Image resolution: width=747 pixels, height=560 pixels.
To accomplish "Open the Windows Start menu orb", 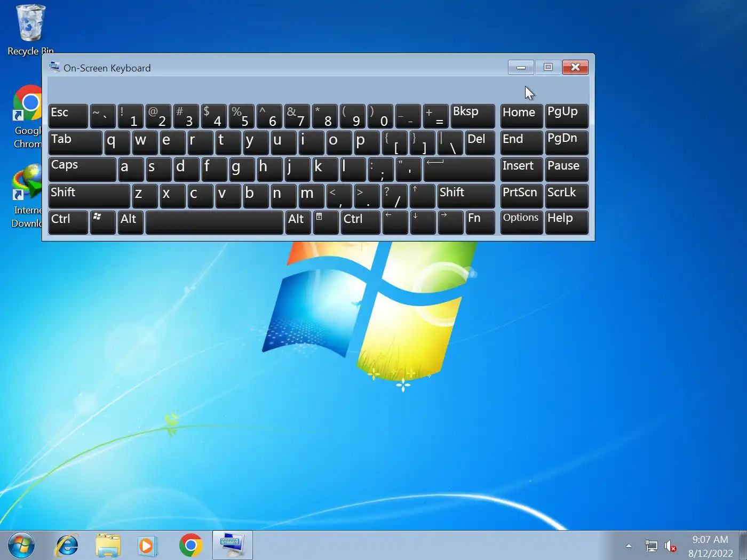I will tap(21, 546).
